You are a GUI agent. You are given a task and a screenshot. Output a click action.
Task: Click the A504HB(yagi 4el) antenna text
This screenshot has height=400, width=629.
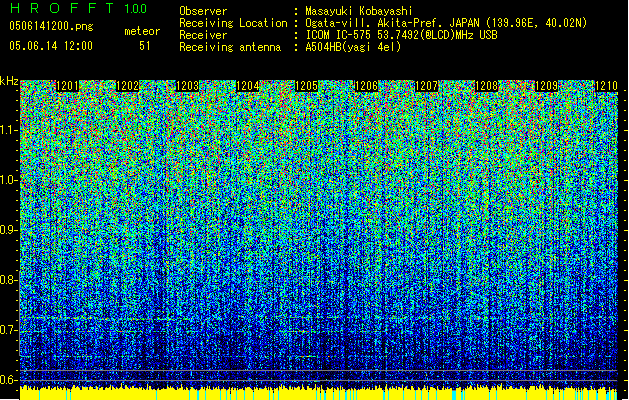point(353,47)
